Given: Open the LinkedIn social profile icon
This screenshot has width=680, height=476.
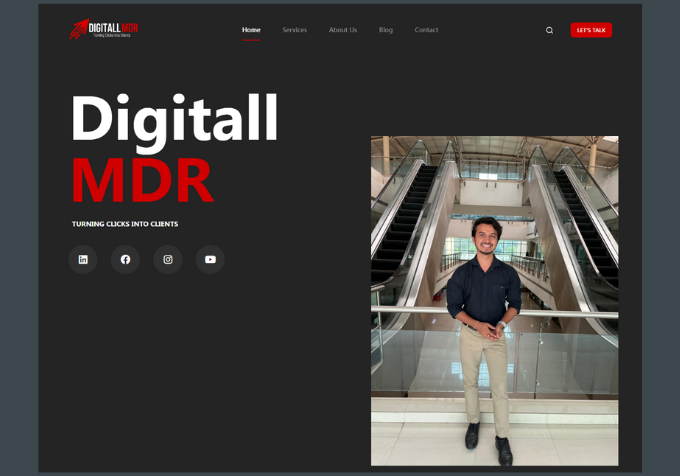Looking at the screenshot, I should [x=83, y=260].
